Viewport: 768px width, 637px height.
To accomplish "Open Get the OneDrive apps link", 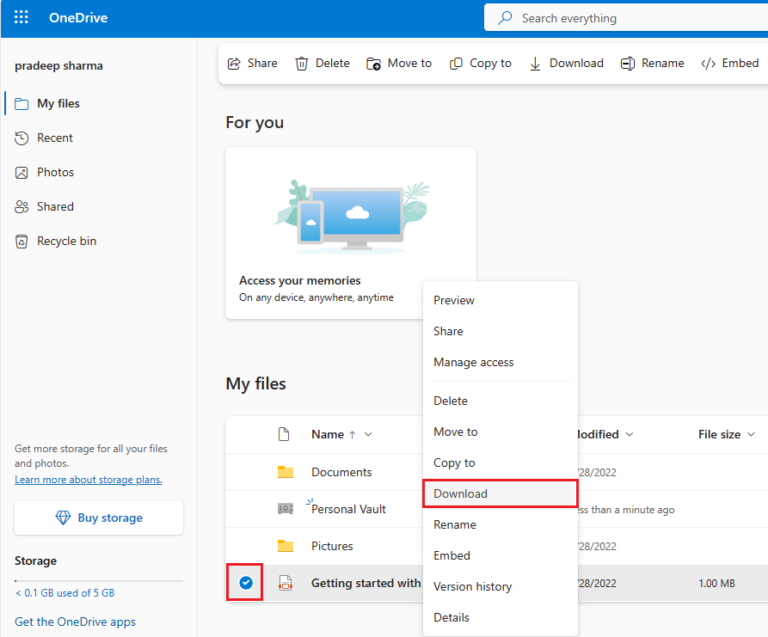I will pyautogui.click(x=75, y=622).
